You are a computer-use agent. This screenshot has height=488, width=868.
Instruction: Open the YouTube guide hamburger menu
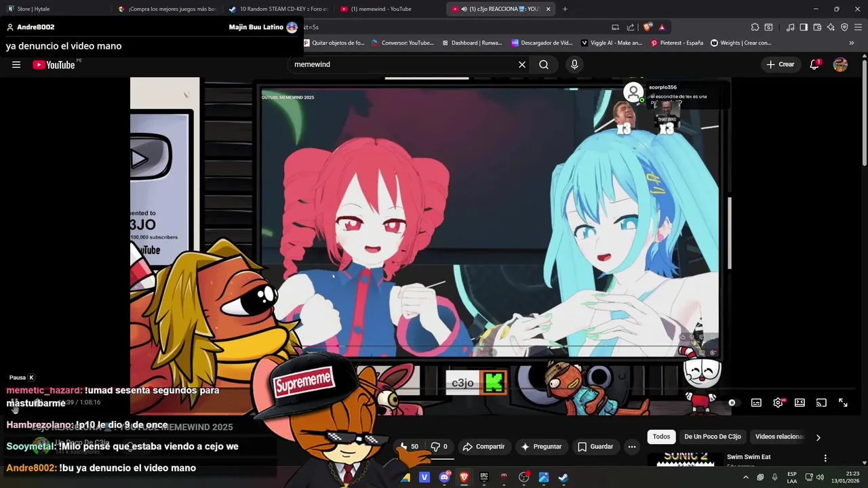tap(16, 64)
